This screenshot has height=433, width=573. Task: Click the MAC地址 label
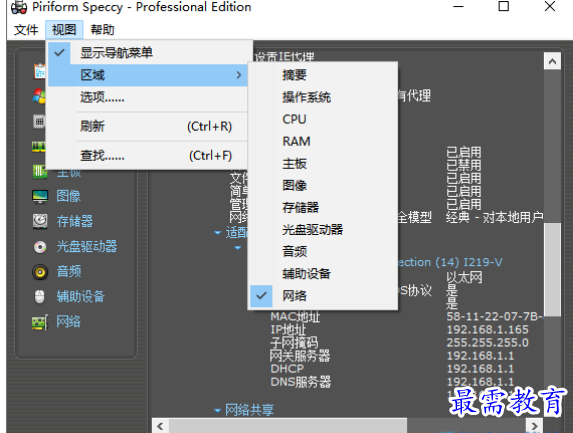pos(295,316)
